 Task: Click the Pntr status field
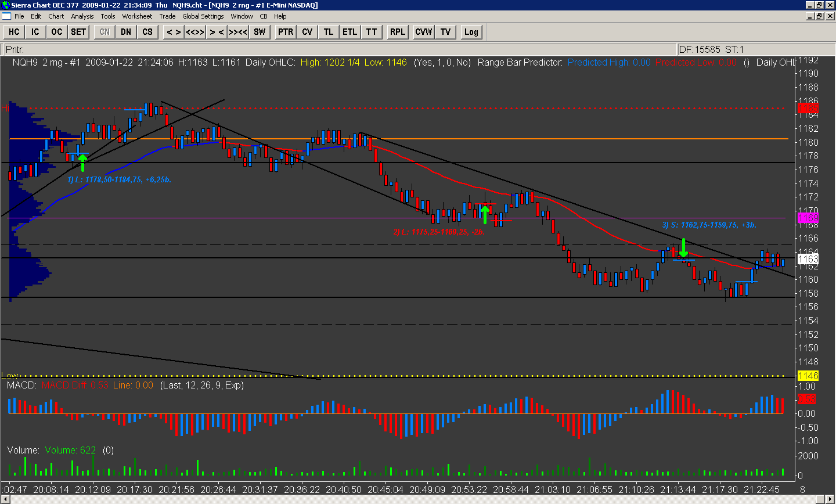(x=340, y=49)
